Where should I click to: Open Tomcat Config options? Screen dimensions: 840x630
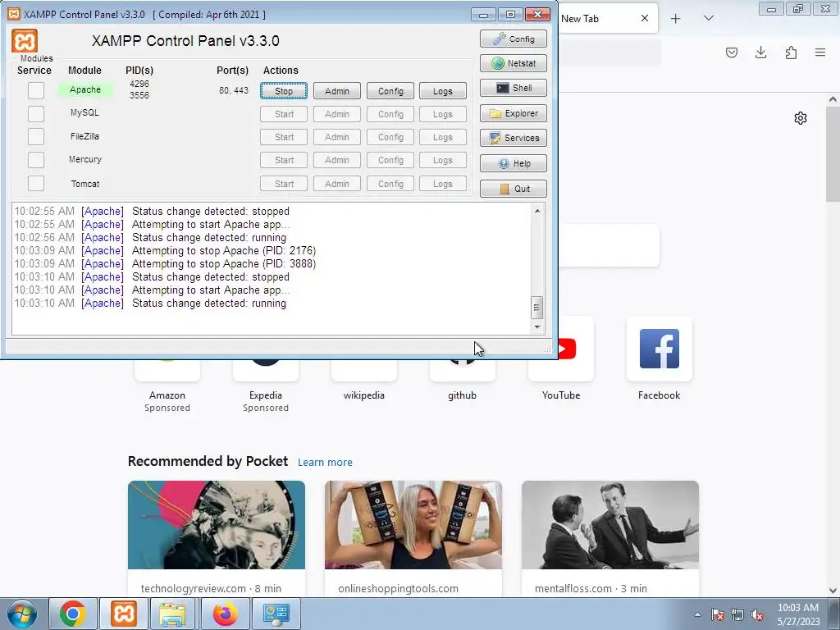tap(390, 184)
